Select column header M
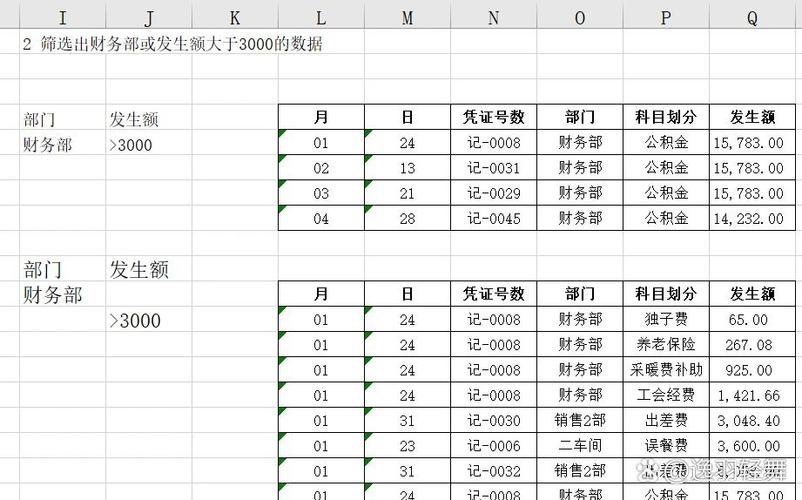The image size is (802, 500). click(408, 18)
